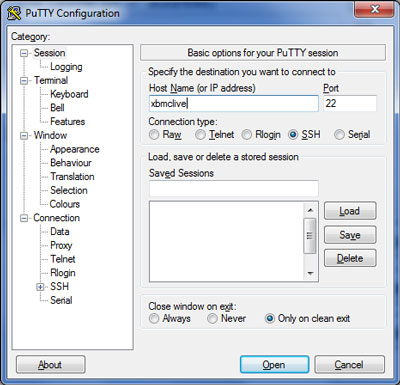Click the sessions list scroll down arrow

(310, 273)
